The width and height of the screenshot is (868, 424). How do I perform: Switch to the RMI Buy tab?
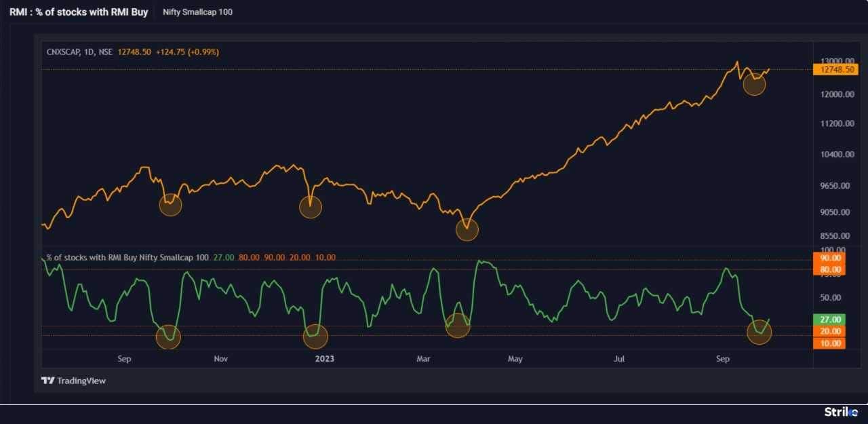79,12
